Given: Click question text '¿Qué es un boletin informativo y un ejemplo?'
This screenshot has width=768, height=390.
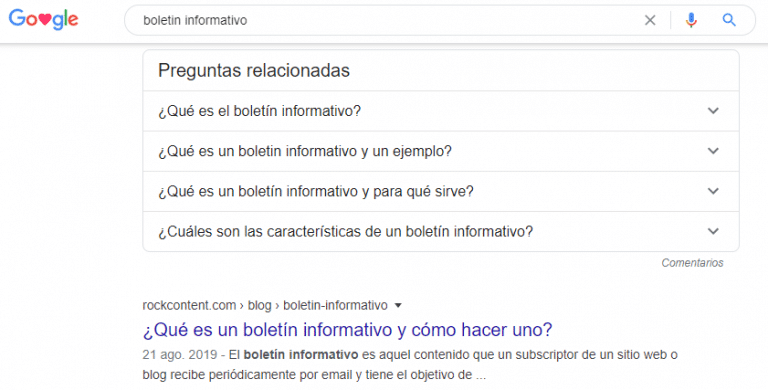Looking at the screenshot, I should click(x=305, y=151).
